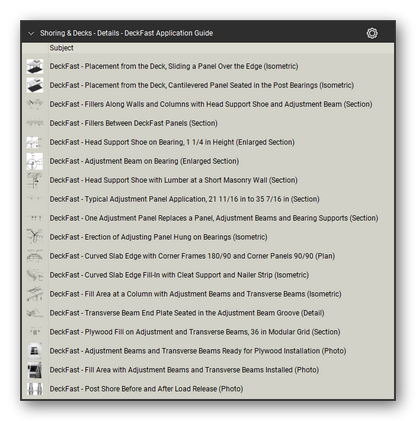This screenshot has width=416, height=421.
Task: Open thumbnail for Head Support Shoe with Lumber
Action: tap(35, 180)
